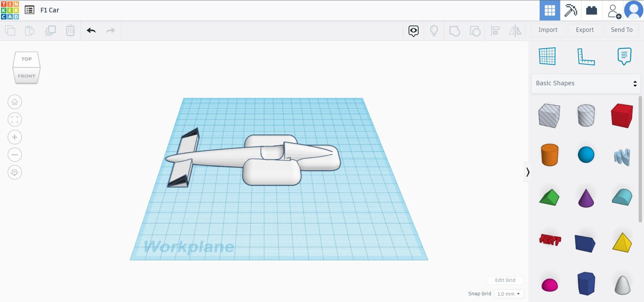Select the front rounded sidepod shape

tap(272, 172)
